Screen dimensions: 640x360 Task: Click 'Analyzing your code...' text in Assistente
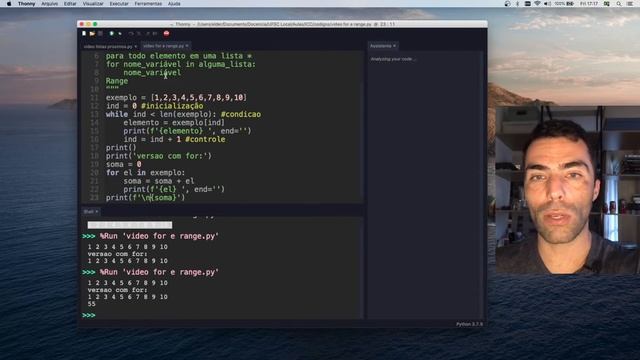(x=393, y=59)
